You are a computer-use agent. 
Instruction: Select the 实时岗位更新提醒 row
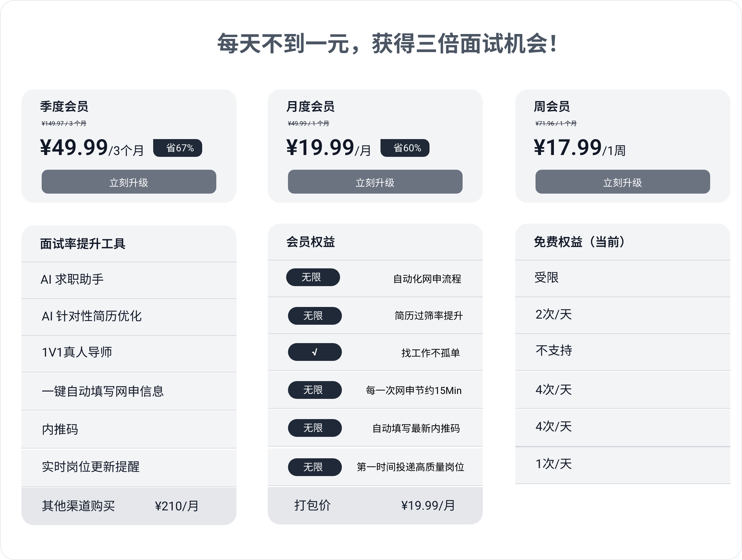129,468
